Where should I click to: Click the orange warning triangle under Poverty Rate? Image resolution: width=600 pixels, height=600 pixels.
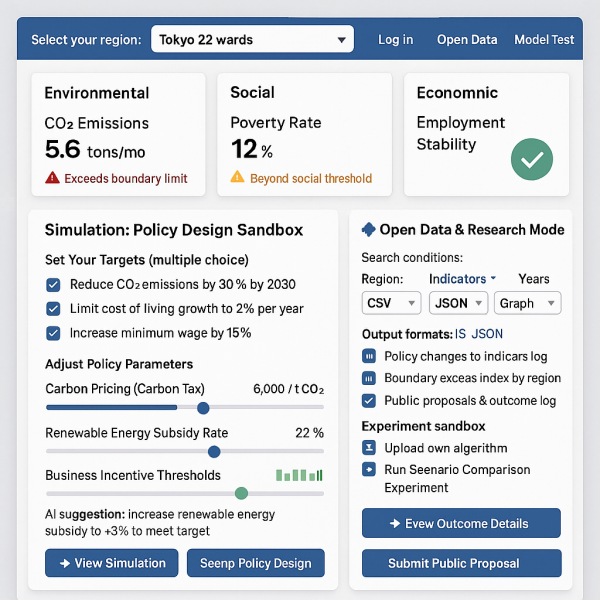[237, 177]
